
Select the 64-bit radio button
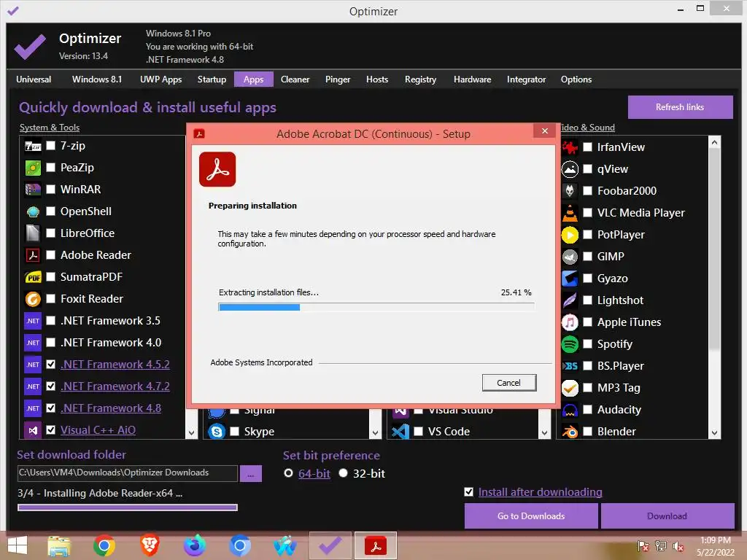[x=288, y=473]
